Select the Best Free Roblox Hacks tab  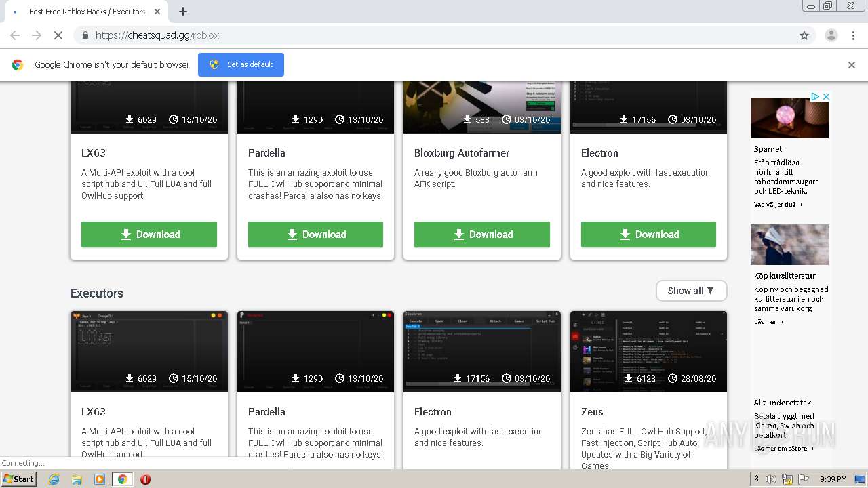coord(87,12)
